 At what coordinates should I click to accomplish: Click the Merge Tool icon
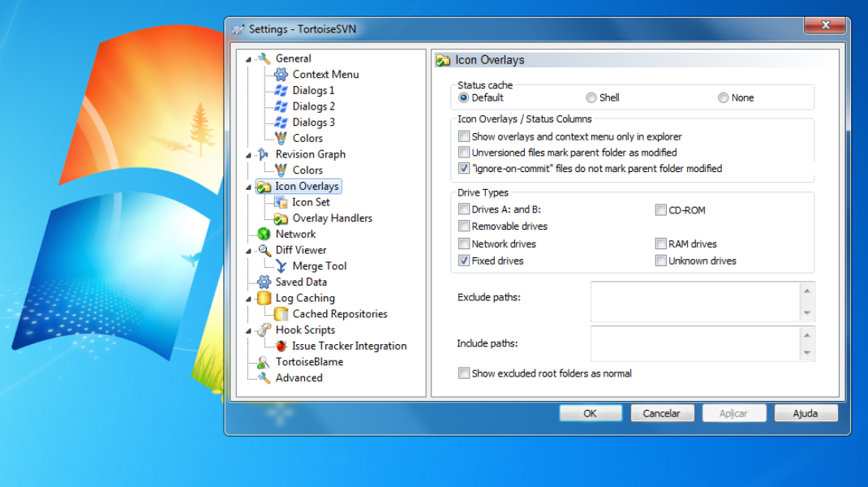281,266
